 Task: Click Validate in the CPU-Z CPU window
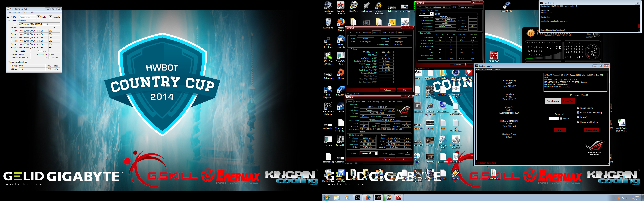pos(387,159)
